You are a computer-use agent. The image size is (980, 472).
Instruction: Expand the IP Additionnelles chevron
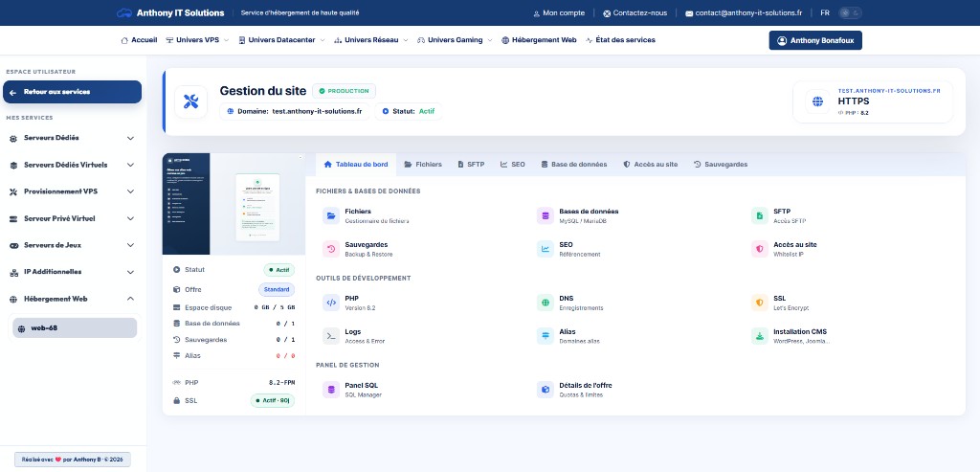[130, 273]
